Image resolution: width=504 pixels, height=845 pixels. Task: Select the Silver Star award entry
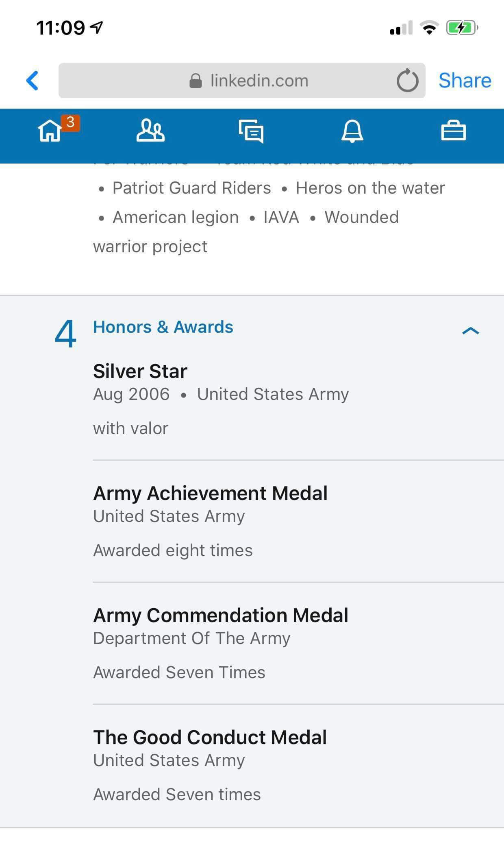coord(140,371)
